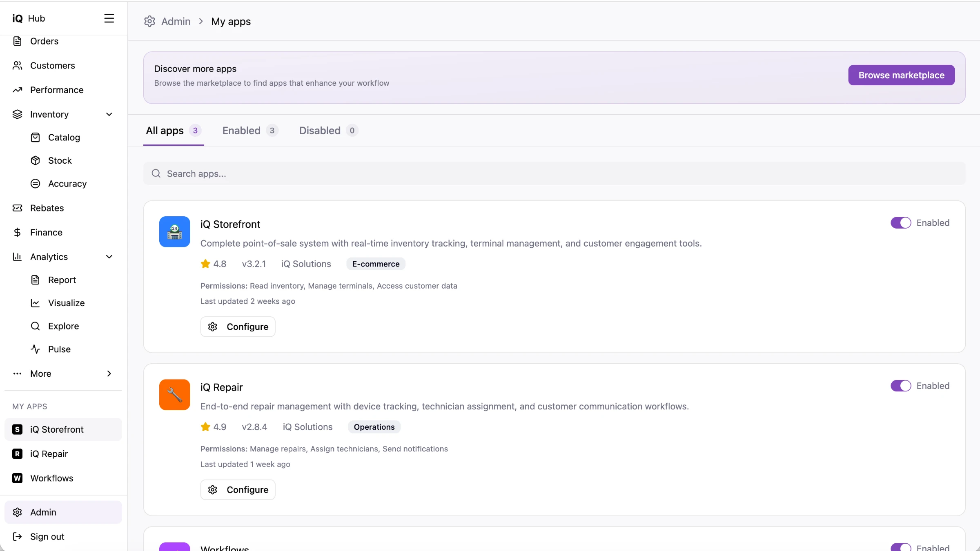Configure the iQ Repair app
This screenshot has width=980, height=551.
[x=238, y=489]
